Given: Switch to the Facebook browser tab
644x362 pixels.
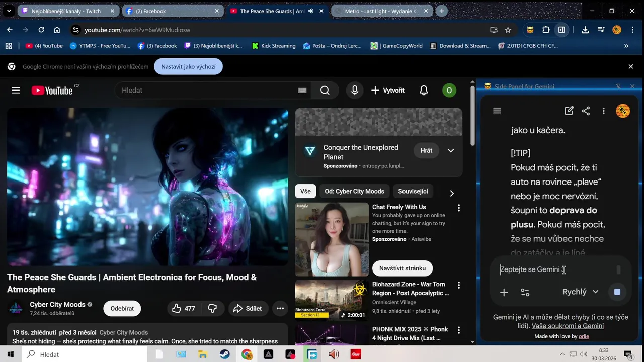Looking at the screenshot, I should pyautogui.click(x=173, y=11).
